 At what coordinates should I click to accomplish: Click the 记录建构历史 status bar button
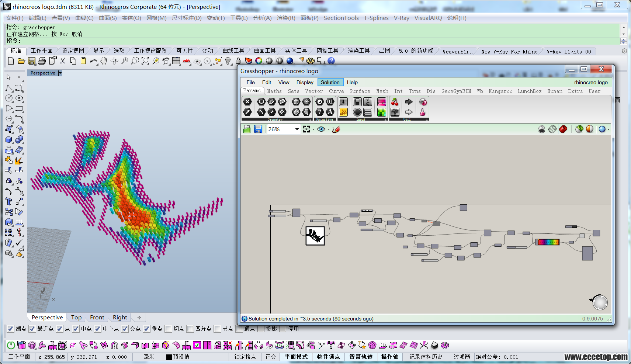click(426, 357)
